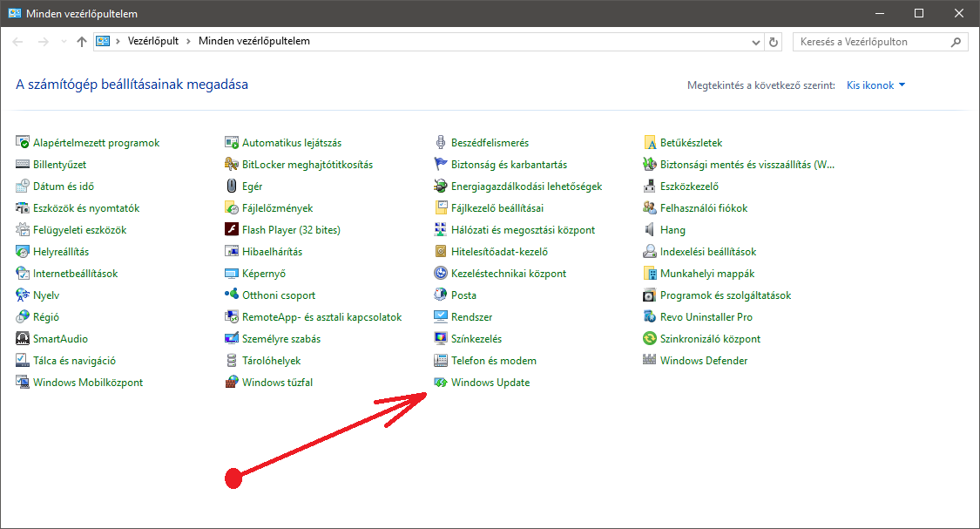Click the Eszközkezelő icon

pyautogui.click(x=649, y=186)
